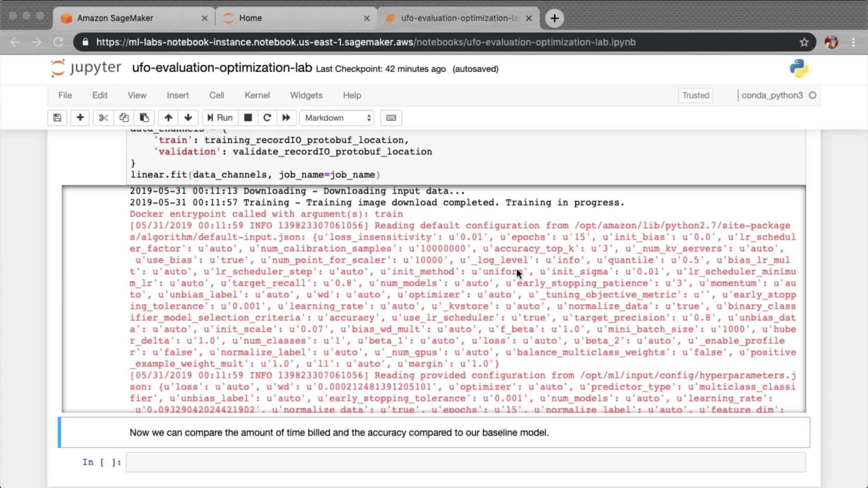
Task: Click the Trusted notebook button
Action: (695, 95)
